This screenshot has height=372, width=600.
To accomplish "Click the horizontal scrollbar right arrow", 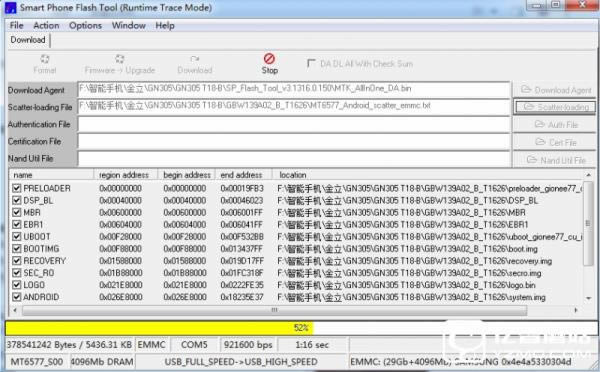I will (x=576, y=310).
